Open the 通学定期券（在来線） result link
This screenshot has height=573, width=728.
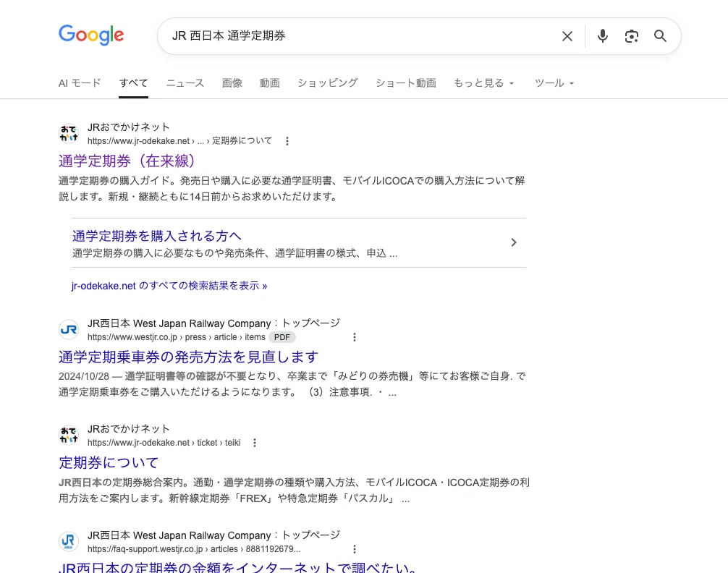click(127, 161)
